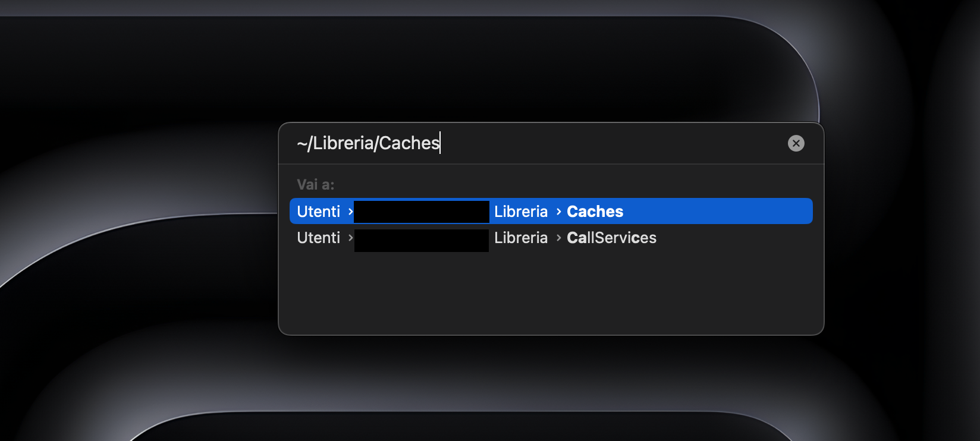980x441 pixels.
Task: Click the chevron after Utenti in highlighted row
Action: click(x=350, y=212)
